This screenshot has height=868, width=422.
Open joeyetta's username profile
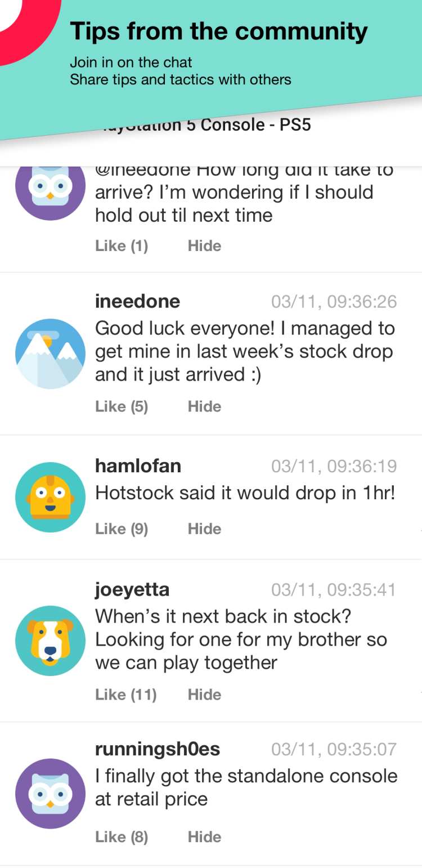132,590
